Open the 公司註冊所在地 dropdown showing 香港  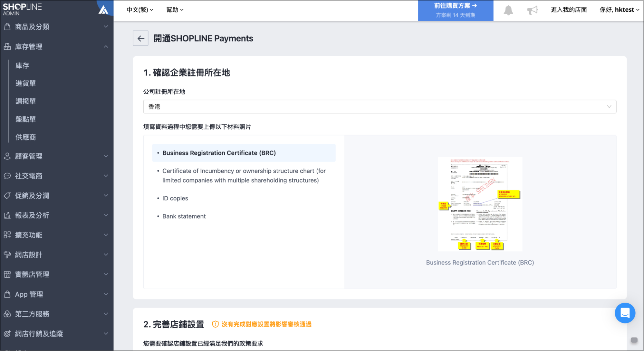tap(380, 106)
